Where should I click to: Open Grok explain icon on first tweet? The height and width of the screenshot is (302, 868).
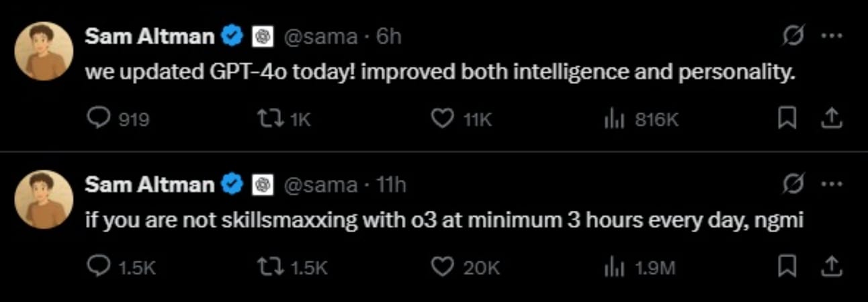click(793, 36)
